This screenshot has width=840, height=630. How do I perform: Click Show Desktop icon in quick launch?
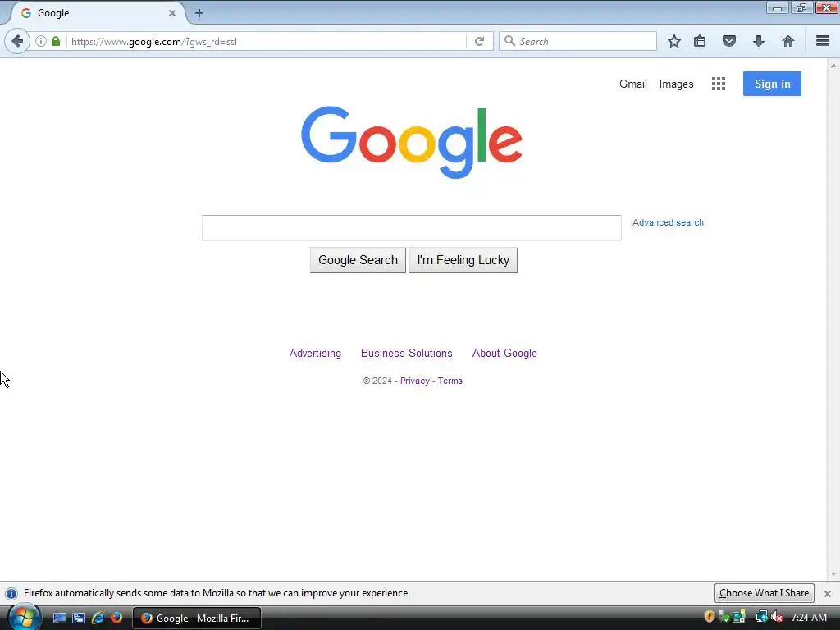59,619
